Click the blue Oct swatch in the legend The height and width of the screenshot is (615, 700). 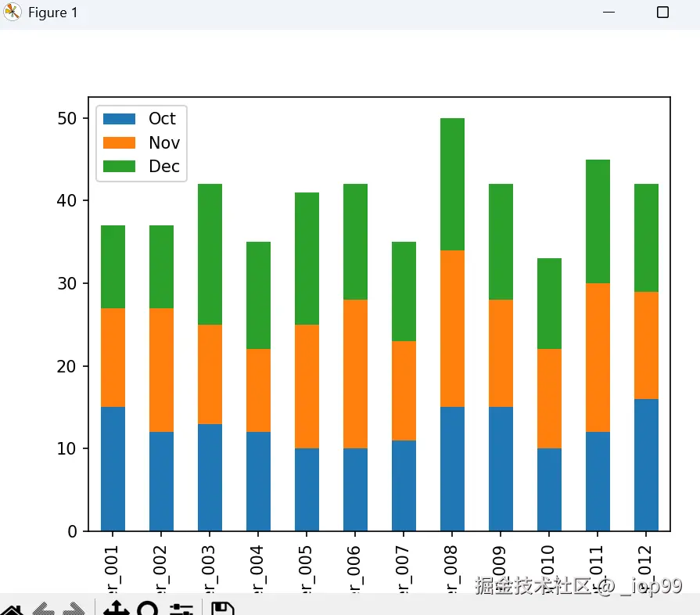(119, 119)
